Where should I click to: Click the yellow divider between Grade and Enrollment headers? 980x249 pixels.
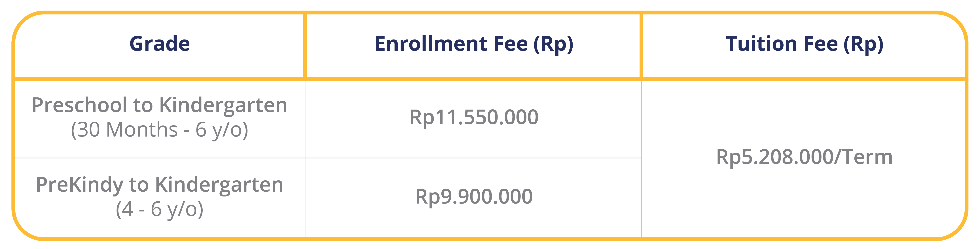pos(305,46)
